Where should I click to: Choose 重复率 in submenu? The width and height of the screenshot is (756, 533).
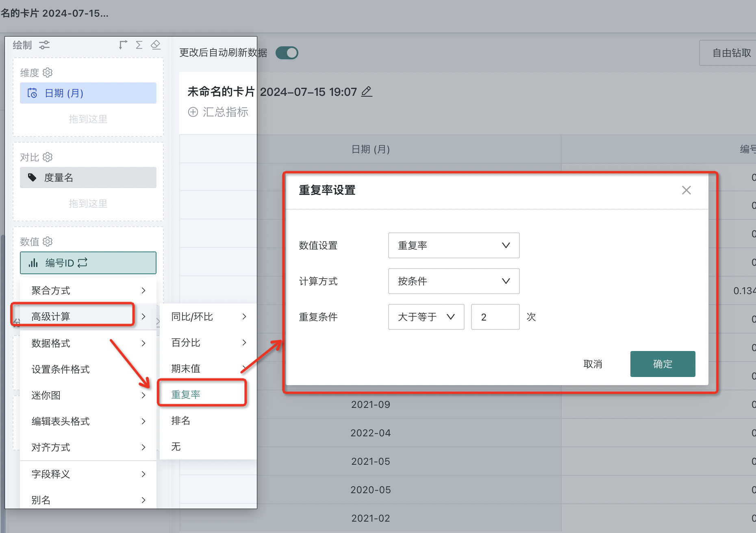pos(208,394)
